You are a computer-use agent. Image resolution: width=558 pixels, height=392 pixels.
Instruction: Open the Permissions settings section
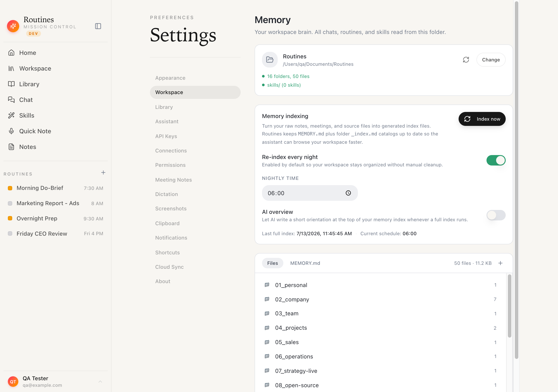[x=195, y=165]
